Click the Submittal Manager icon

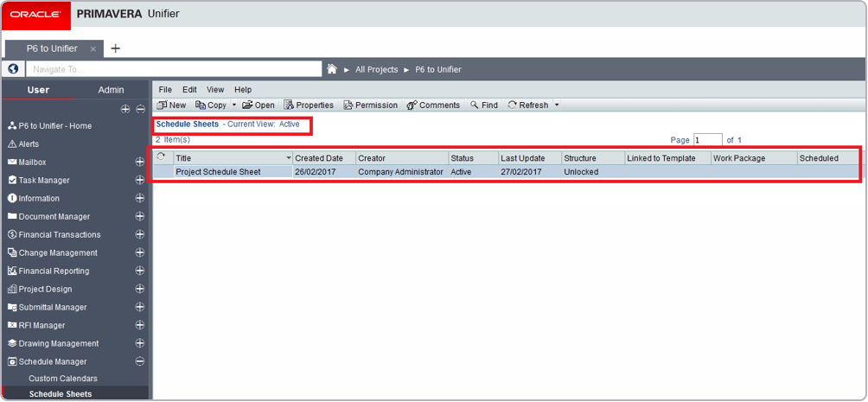[x=12, y=307]
